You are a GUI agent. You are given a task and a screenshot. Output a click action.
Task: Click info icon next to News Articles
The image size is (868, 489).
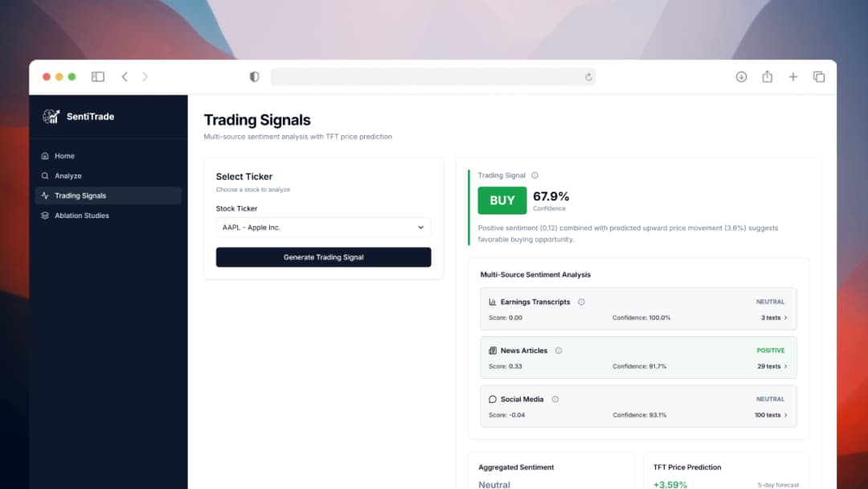point(559,351)
